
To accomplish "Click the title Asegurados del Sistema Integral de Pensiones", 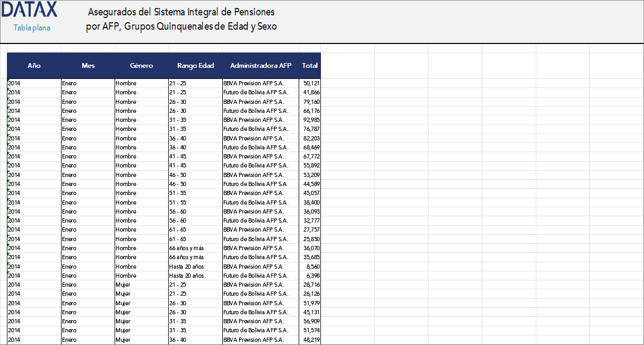I will [x=181, y=12].
